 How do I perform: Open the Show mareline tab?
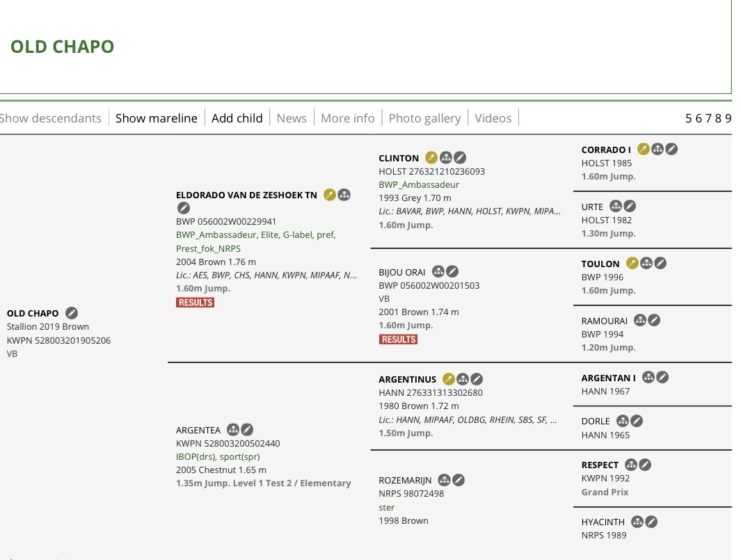click(x=156, y=118)
